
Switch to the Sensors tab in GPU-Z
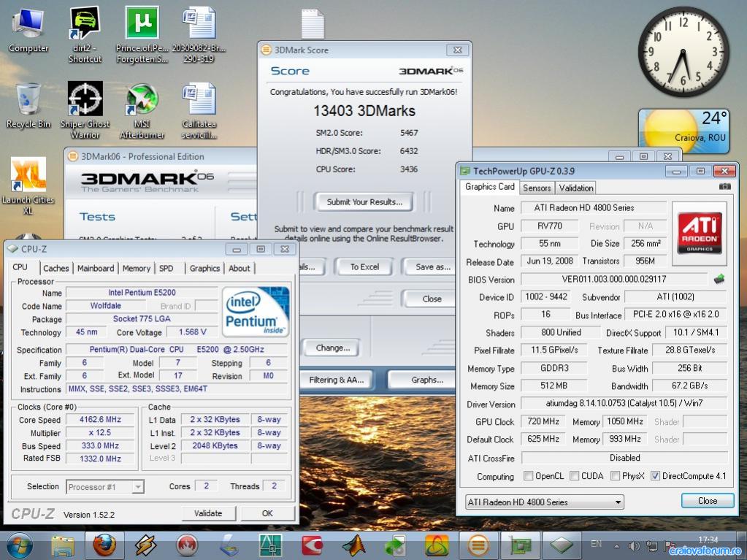537,188
